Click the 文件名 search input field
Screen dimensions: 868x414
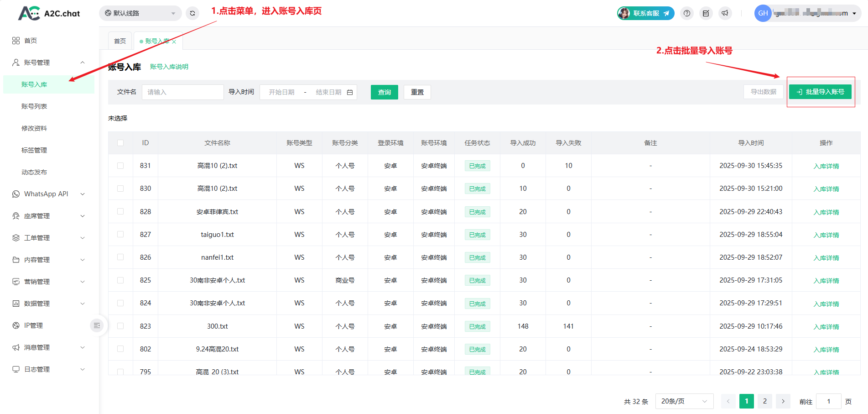pyautogui.click(x=182, y=92)
